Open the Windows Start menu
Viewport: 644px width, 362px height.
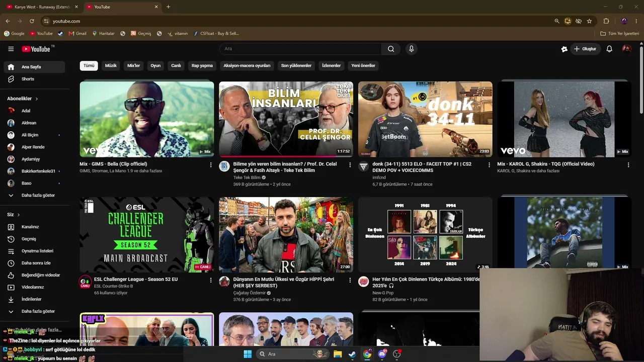[x=248, y=354]
